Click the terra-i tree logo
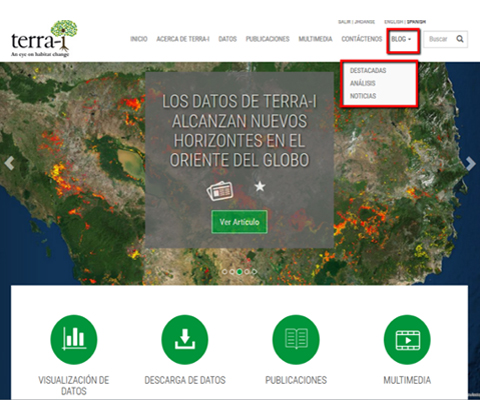 coord(44,39)
